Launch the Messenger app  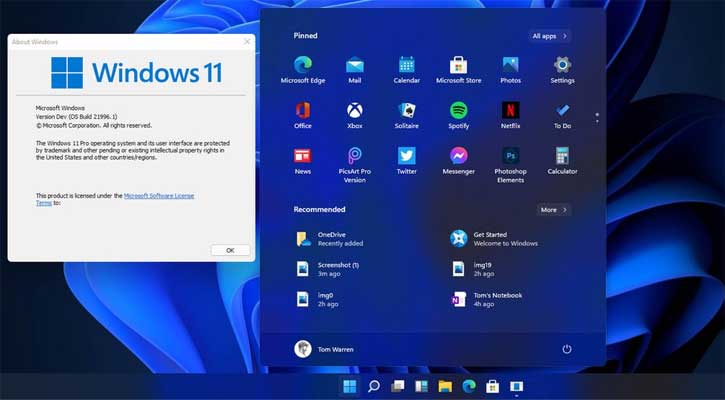[x=458, y=161]
